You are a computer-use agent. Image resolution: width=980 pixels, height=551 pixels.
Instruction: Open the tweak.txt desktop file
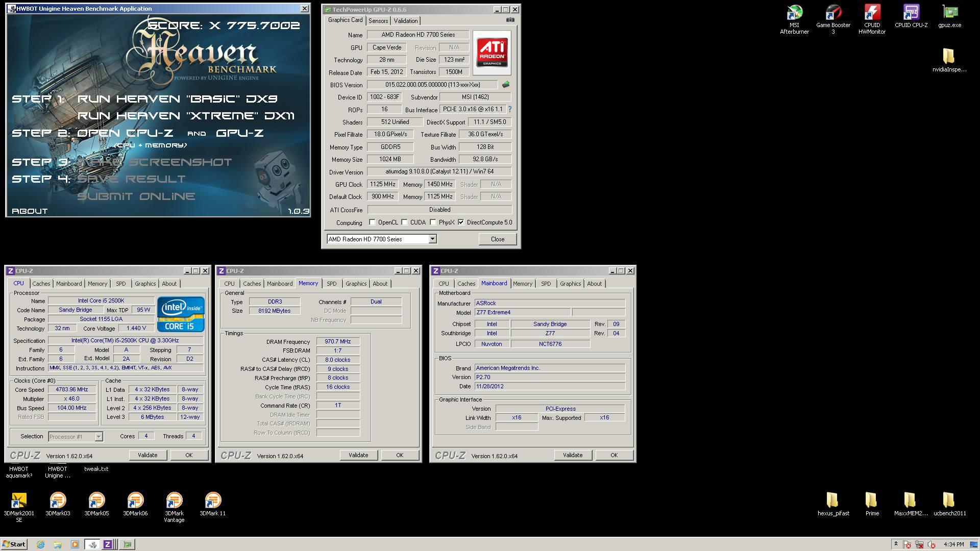pos(96,469)
